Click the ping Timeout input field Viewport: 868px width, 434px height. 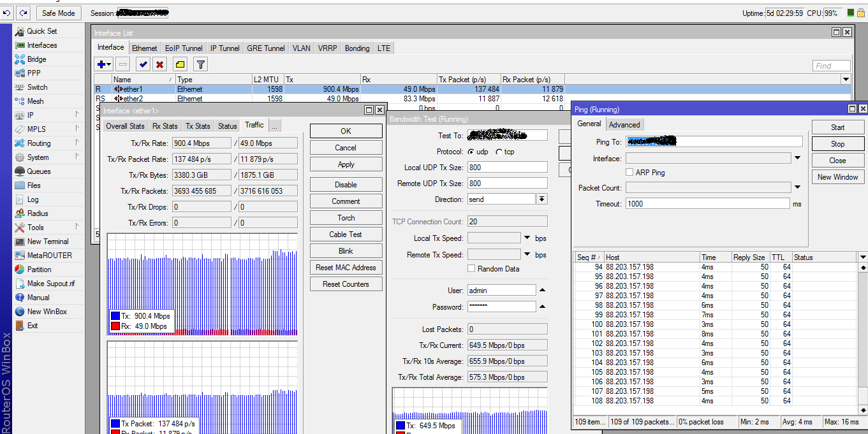pyautogui.click(x=707, y=204)
